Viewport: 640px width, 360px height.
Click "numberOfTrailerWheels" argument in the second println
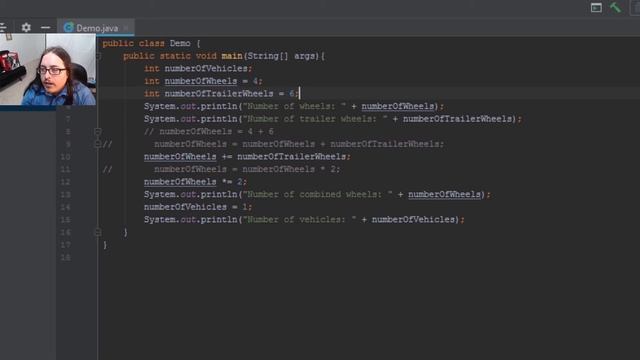point(457,119)
